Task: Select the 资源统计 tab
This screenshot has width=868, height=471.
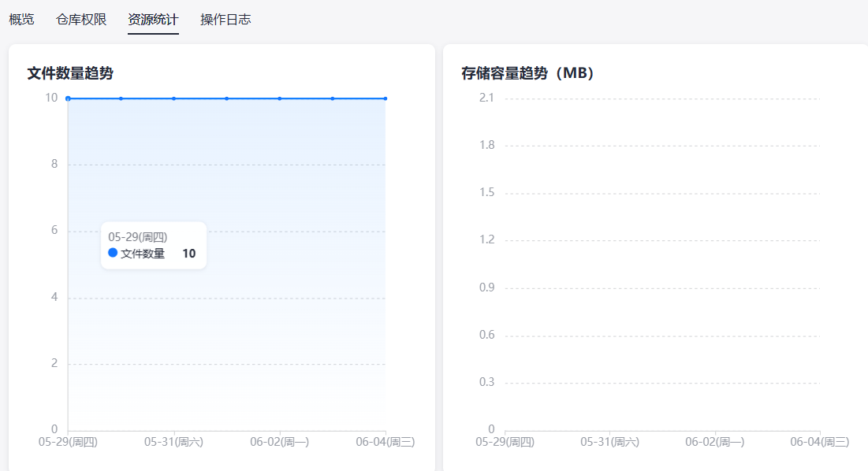Action: (x=154, y=20)
